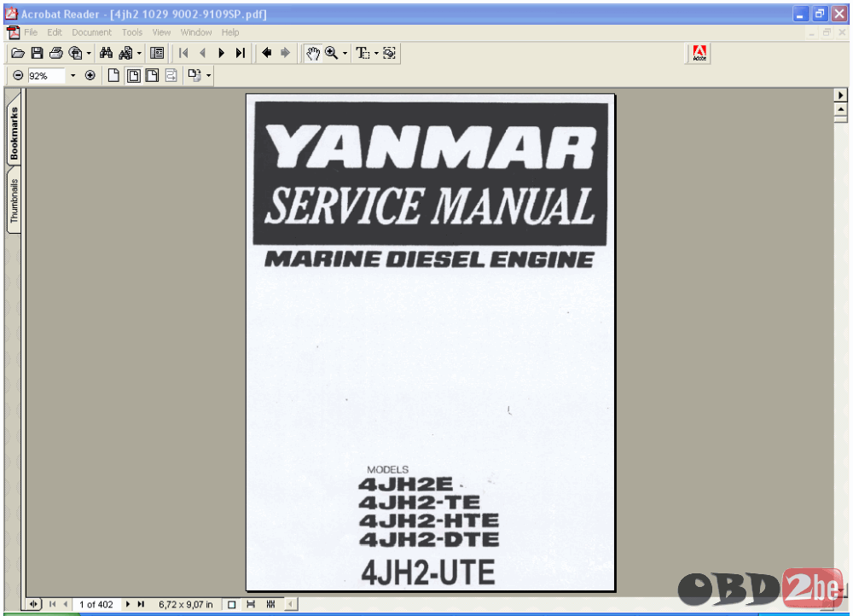Close the PDF document window
853x616 pixels.
[842, 32]
